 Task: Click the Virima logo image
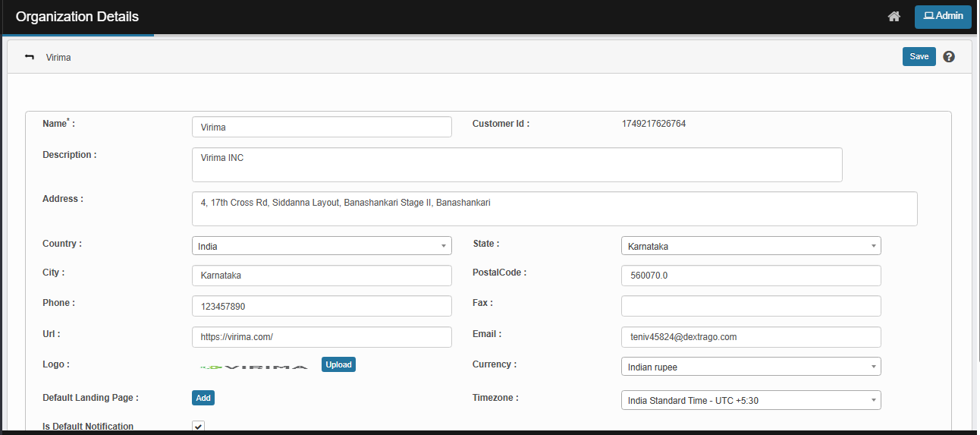pyautogui.click(x=254, y=366)
